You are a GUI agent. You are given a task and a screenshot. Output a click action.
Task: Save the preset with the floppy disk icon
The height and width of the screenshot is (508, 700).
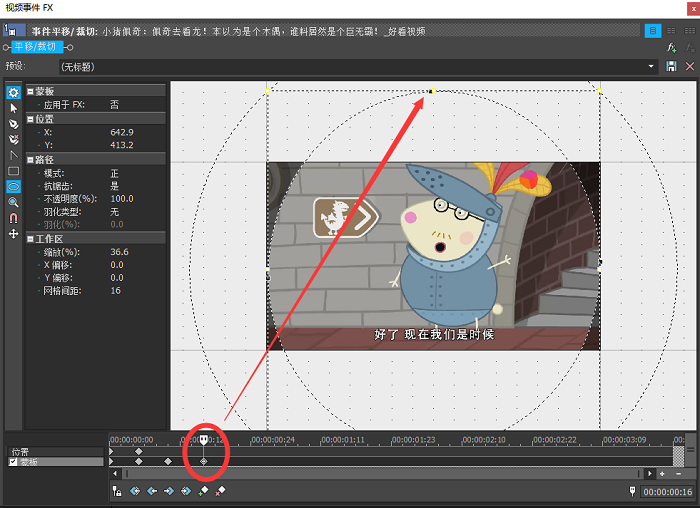tap(671, 67)
